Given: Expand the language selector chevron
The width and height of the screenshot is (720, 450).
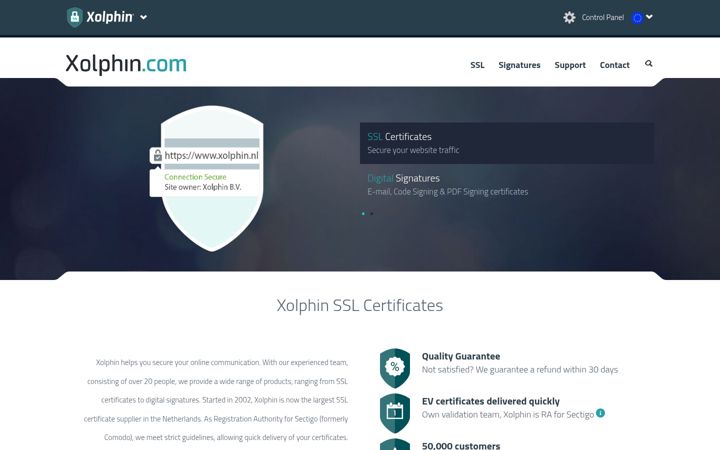Looking at the screenshot, I should click(x=649, y=17).
